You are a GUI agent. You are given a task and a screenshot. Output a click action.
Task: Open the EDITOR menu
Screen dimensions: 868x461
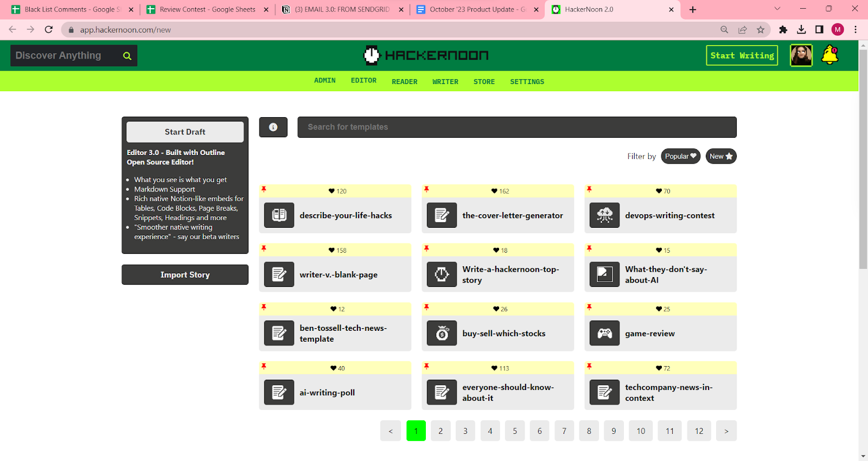(363, 80)
